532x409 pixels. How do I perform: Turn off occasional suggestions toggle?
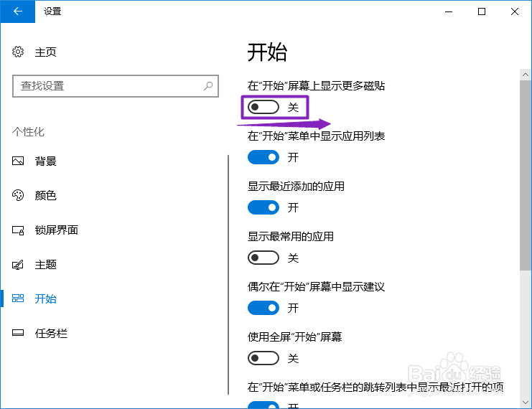coord(263,308)
